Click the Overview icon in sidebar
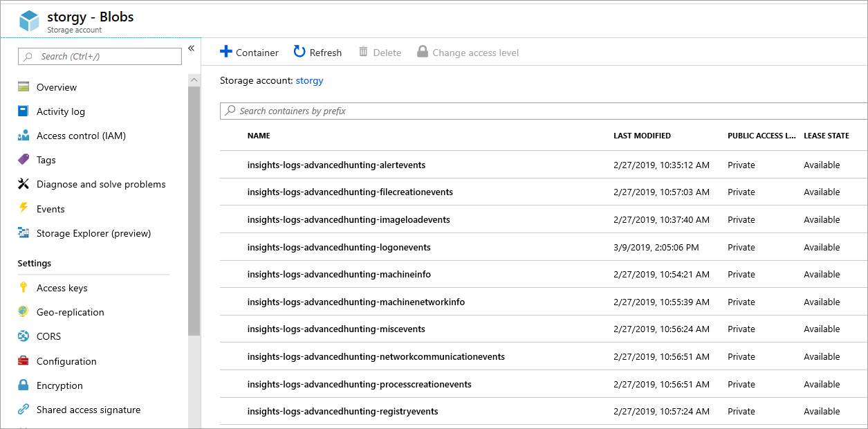868x429 pixels. 24,87
